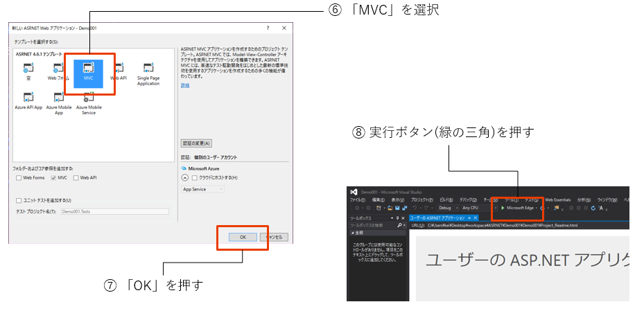Close the toolbox panel with its X
The width and height of the screenshot is (644, 320).
coord(403,218)
